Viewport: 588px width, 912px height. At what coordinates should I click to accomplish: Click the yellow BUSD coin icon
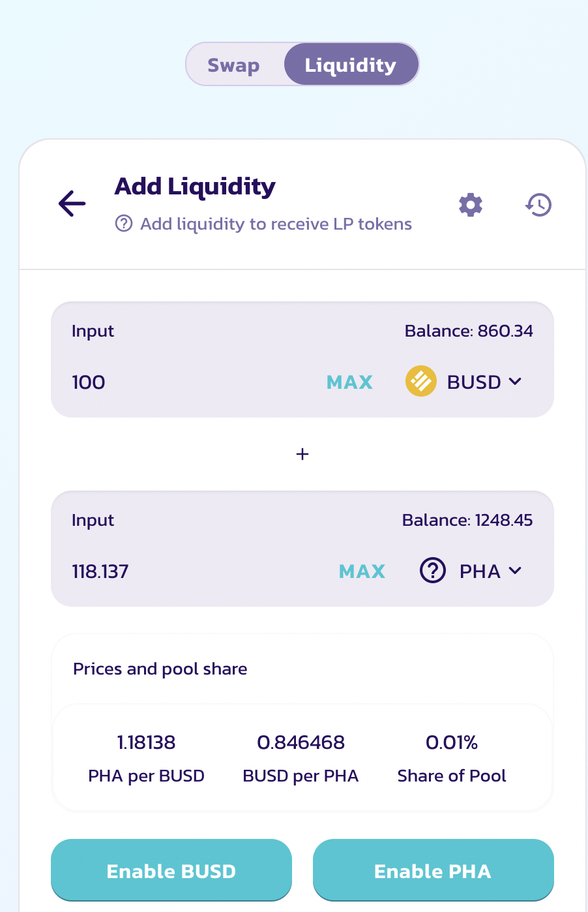point(420,382)
